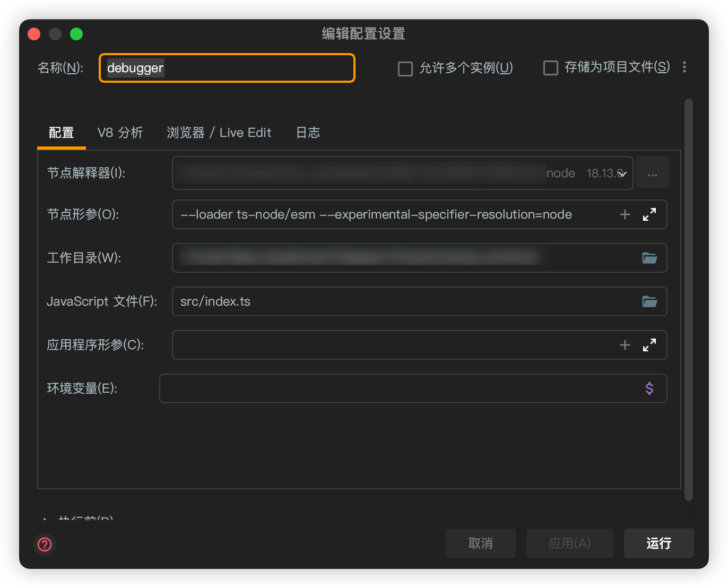Toggle the store as project file checkbox
The width and height of the screenshot is (728, 588).
[x=551, y=68]
